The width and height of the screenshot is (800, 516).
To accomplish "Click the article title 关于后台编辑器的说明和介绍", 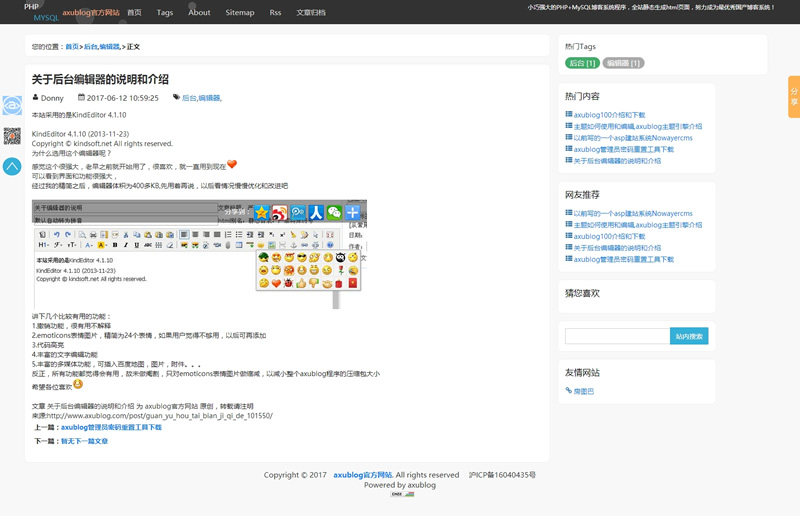I will (100, 79).
